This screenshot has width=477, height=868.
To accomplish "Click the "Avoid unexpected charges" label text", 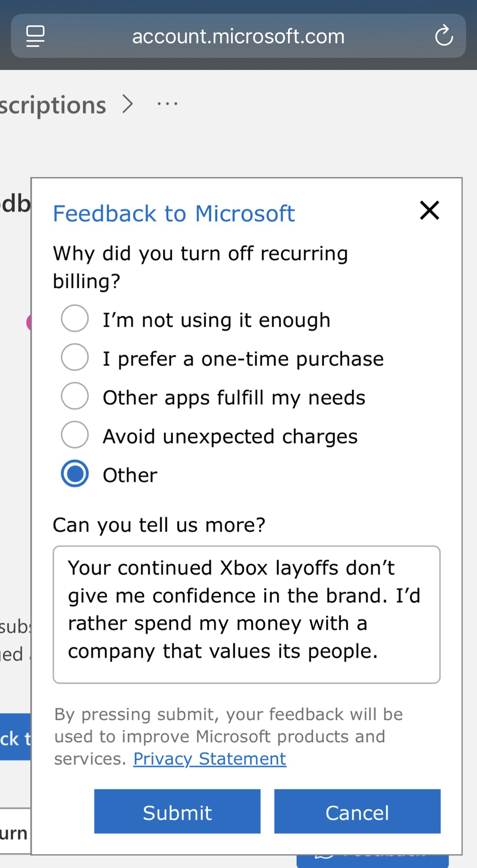I will pyautogui.click(x=230, y=436).
